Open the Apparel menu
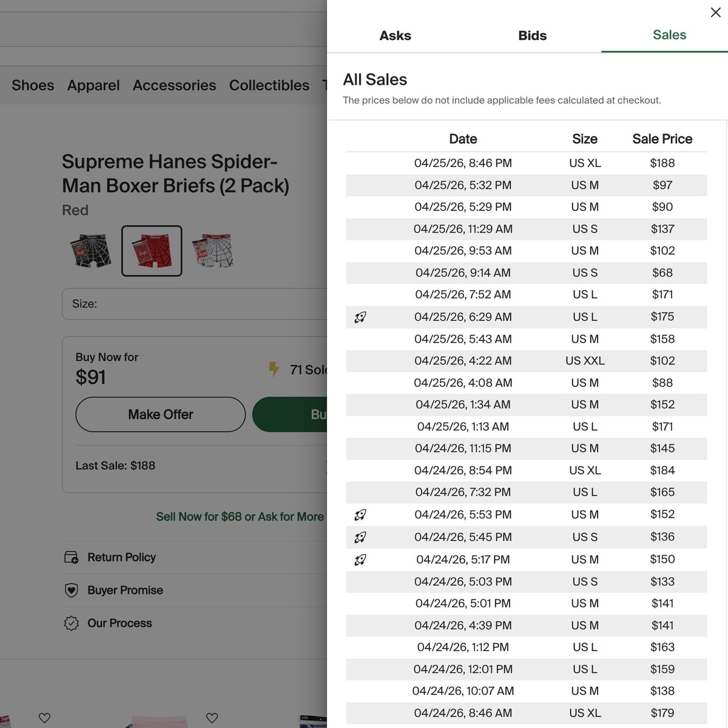 tap(93, 86)
